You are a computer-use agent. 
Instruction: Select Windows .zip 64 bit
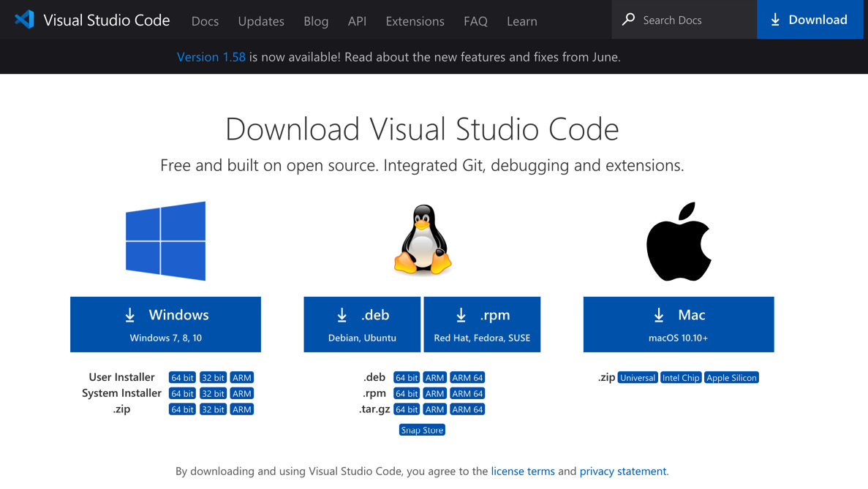pos(182,410)
